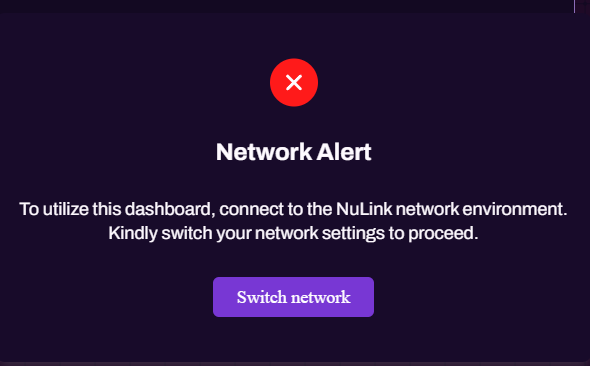Click the 'Kindly switch your network settings' line
This screenshot has width=590, height=366.
[293, 234]
